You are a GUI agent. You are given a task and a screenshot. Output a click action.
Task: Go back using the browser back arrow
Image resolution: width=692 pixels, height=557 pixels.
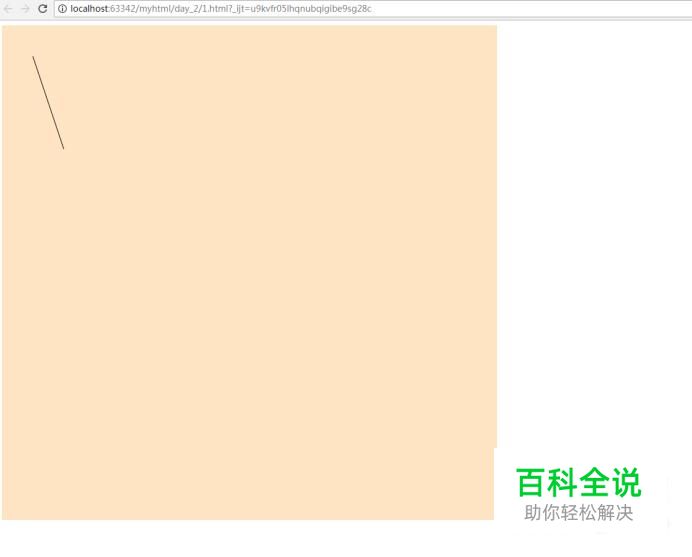click(x=8, y=8)
